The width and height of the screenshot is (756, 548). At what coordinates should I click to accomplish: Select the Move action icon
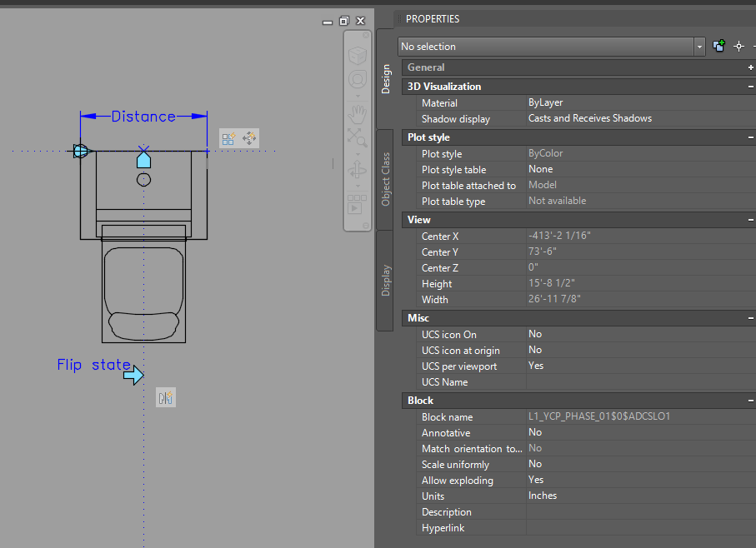pyautogui.click(x=249, y=138)
